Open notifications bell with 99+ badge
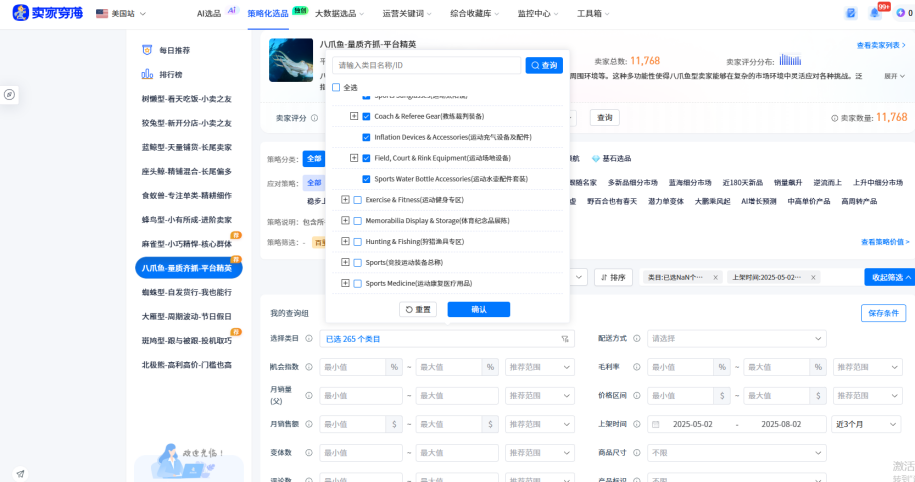 [875, 13]
